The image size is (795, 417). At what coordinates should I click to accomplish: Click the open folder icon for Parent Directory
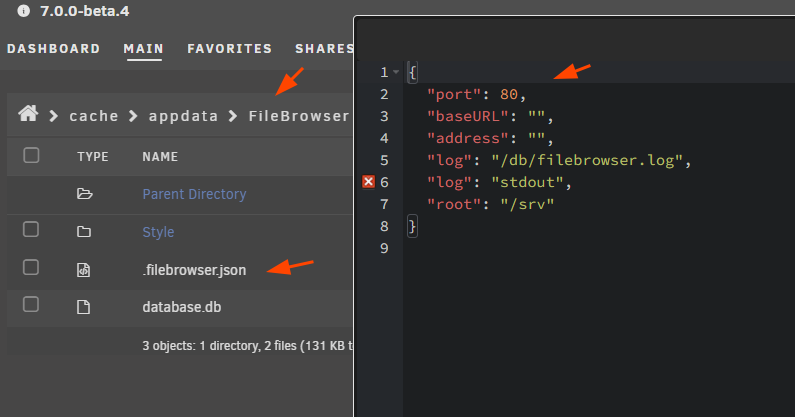point(84,194)
